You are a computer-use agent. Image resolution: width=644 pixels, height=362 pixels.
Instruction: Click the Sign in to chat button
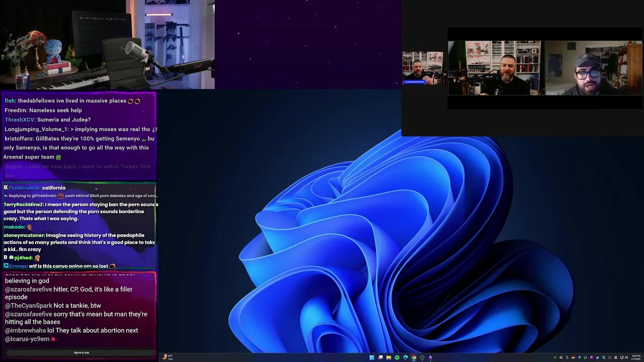click(x=81, y=352)
